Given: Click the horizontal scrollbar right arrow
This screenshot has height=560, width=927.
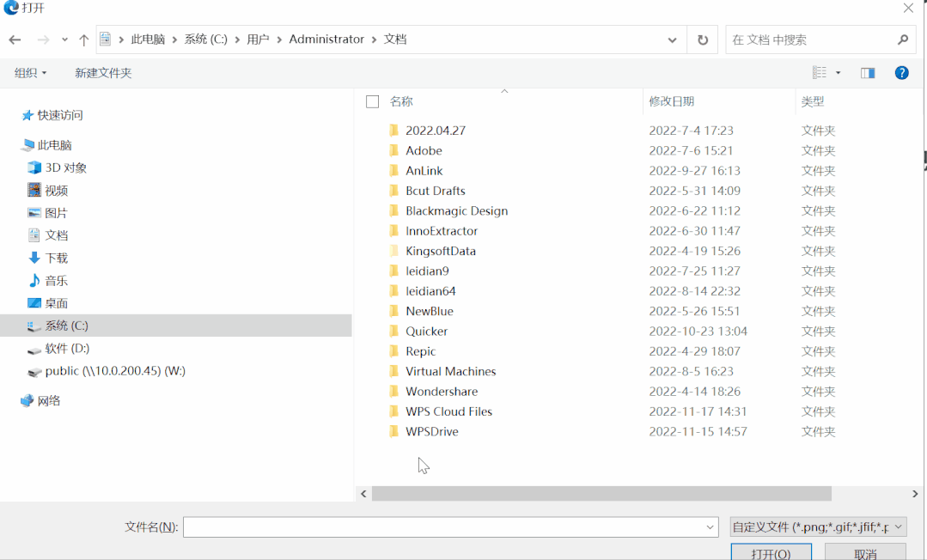Looking at the screenshot, I should 915,494.
